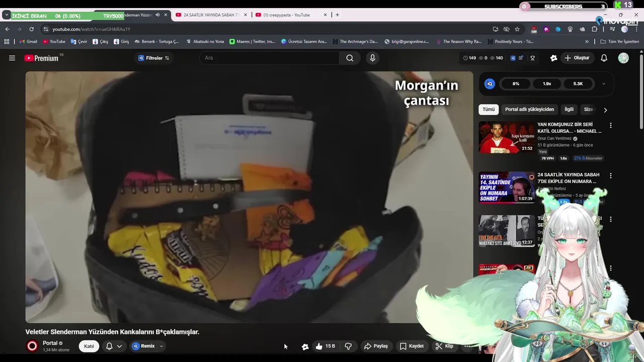644x362 pixels.
Task: Open the Akatsuki no Yona bookmark
Action: pos(205,42)
